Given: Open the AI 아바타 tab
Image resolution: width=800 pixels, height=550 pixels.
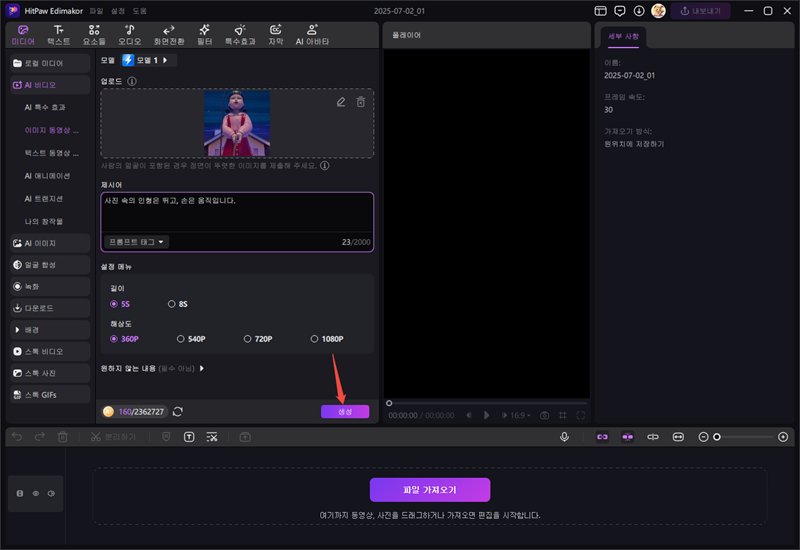Looking at the screenshot, I should pyautogui.click(x=312, y=35).
